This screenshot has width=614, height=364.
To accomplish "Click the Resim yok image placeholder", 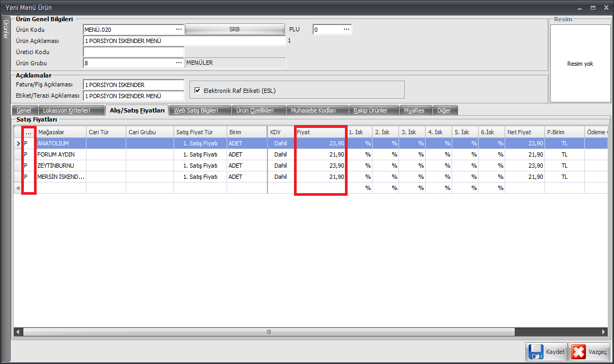I will [x=580, y=64].
